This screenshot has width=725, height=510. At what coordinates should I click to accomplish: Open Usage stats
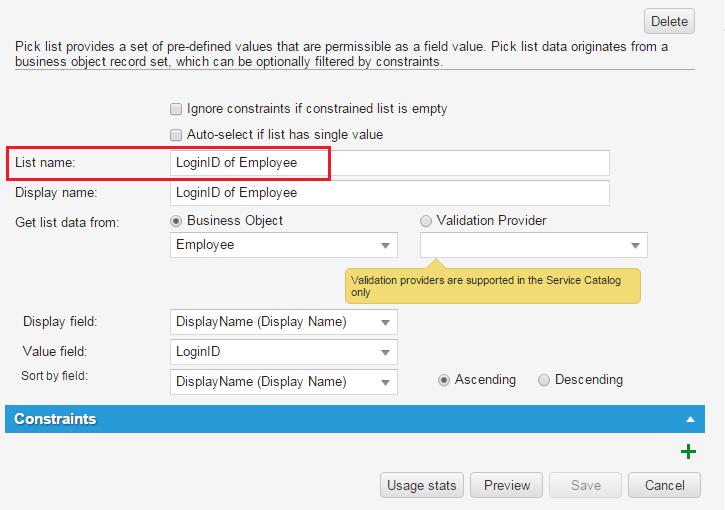point(422,486)
